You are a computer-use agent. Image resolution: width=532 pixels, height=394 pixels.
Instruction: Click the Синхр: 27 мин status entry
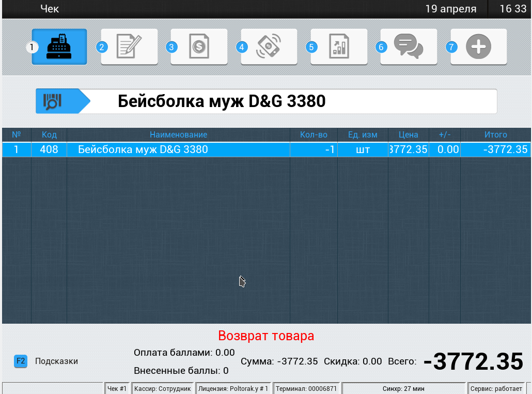point(403,388)
